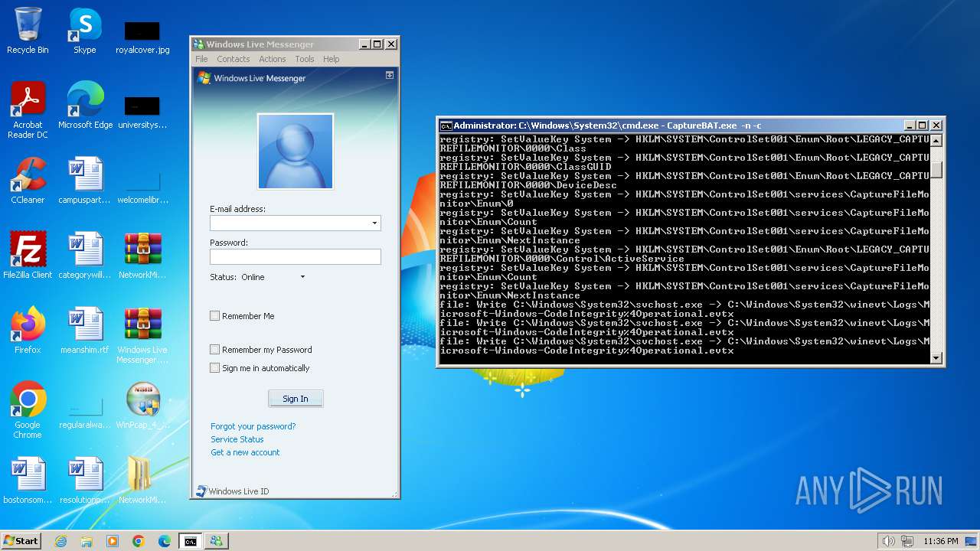Follow the Forgot your password link
This screenshot has height=551, width=980.
pyautogui.click(x=253, y=426)
